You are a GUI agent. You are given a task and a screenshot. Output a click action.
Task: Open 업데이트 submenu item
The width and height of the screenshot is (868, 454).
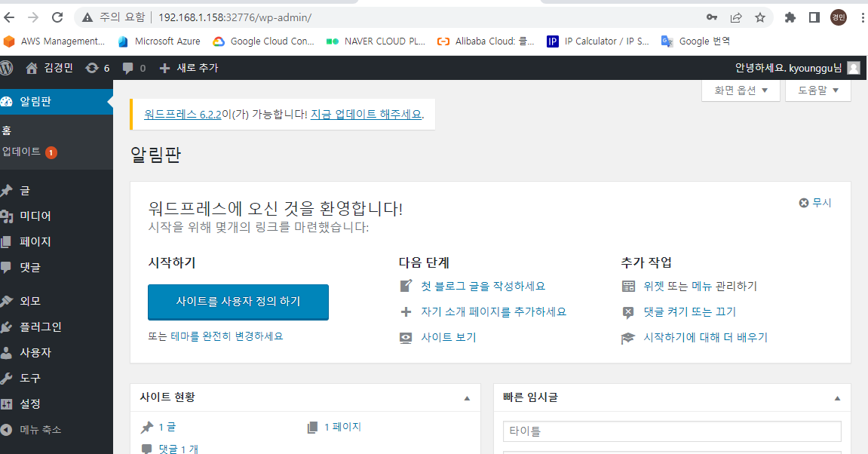pyautogui.click(x=29, y=152)
